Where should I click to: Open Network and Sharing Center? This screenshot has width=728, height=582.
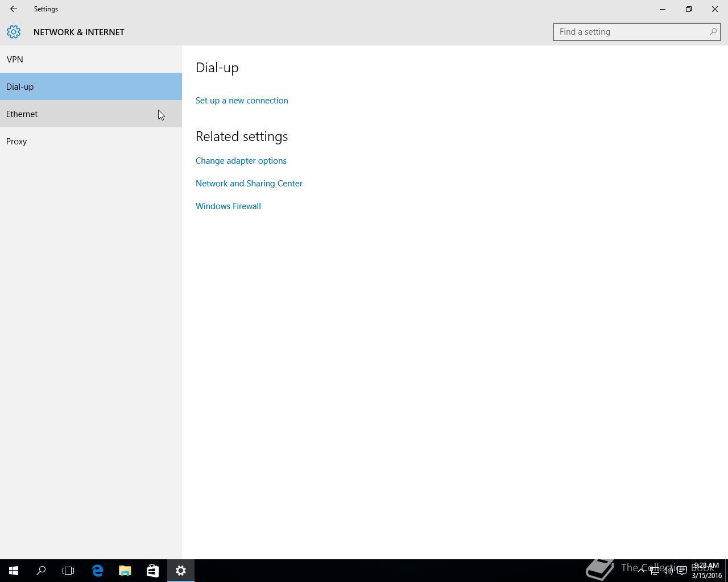249,184
